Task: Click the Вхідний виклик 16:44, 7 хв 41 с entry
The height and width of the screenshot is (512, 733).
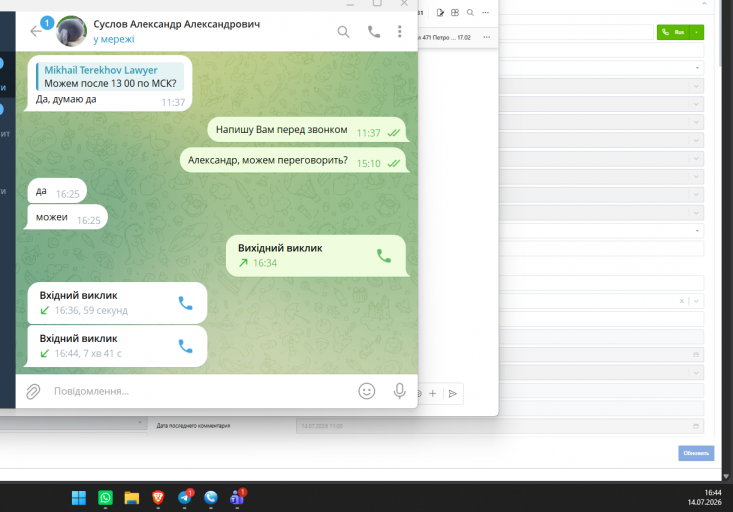Action: [x=117, y=346]
